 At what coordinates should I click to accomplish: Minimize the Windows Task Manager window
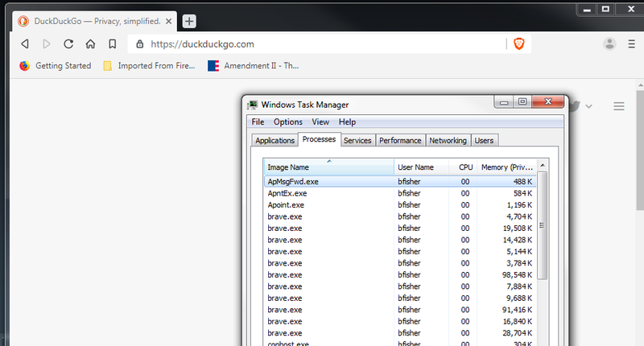[504, 102]
